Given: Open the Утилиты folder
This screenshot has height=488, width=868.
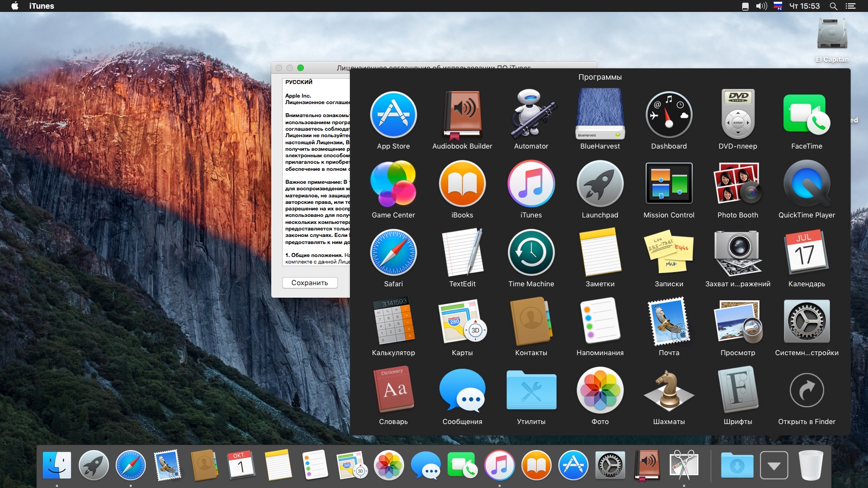Looking at the screenshot, I should coord(531,390).
